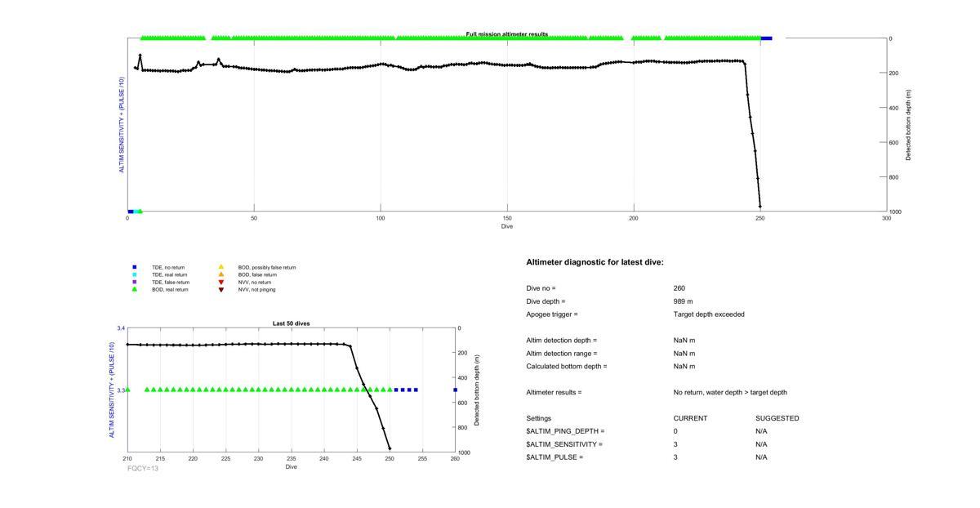980x508 pixels.
Task: Click the 3.4 y-axis tick of lower plot
Action: (x=121, y=328)
